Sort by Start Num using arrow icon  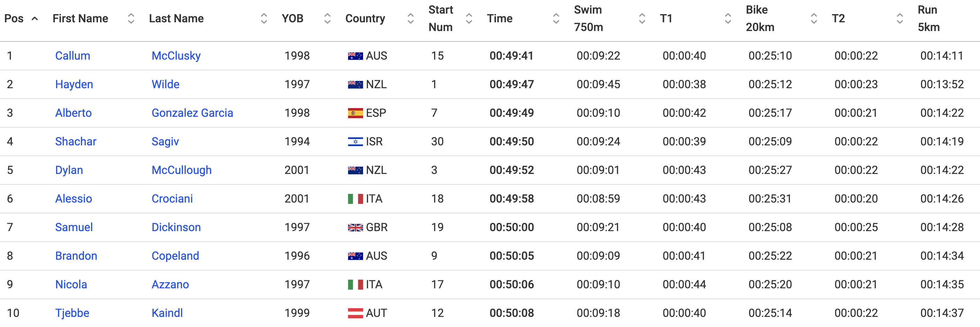point(469,18)
